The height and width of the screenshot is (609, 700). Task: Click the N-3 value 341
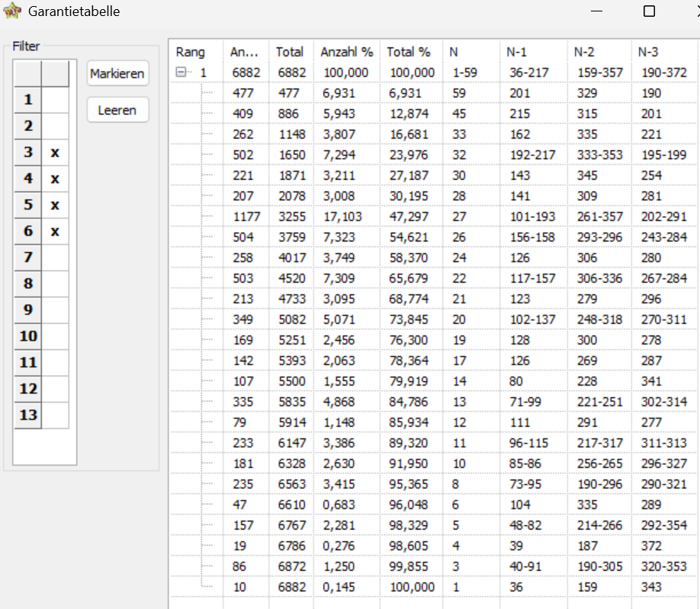pos(651,381)
